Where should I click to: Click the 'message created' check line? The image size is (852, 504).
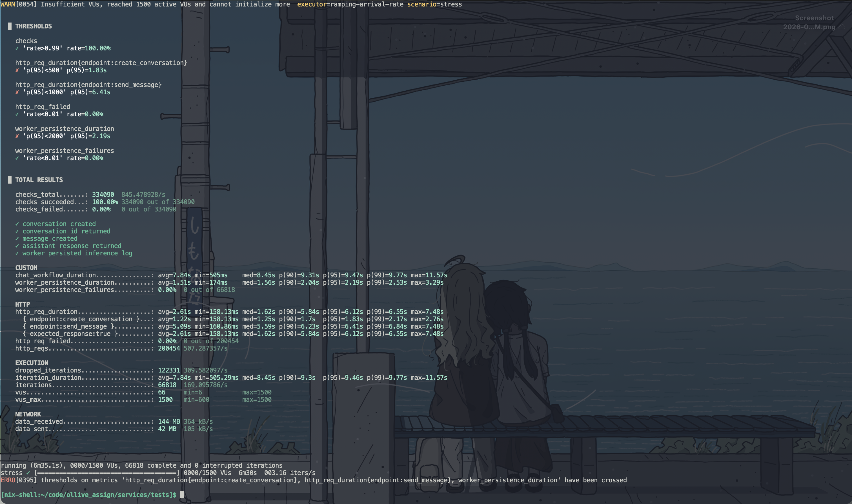click(46, 238)
